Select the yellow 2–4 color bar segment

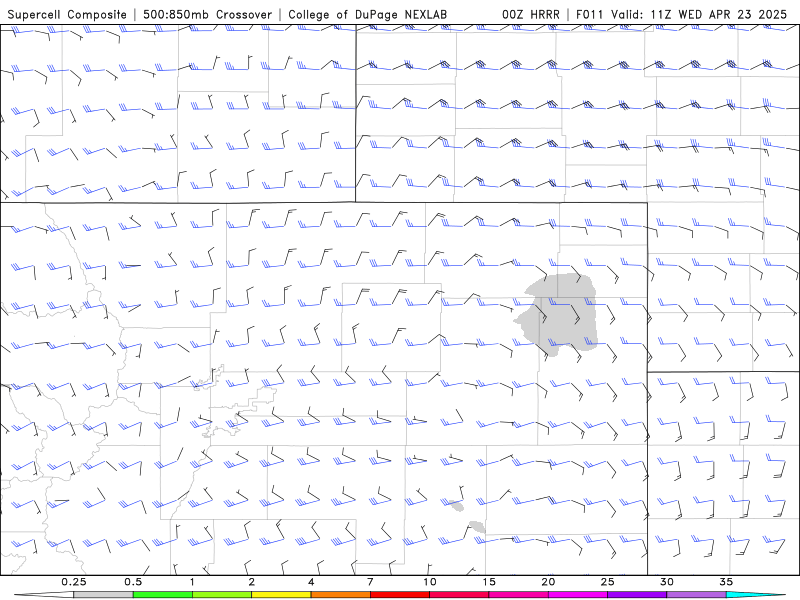click(x=281, y=595)
